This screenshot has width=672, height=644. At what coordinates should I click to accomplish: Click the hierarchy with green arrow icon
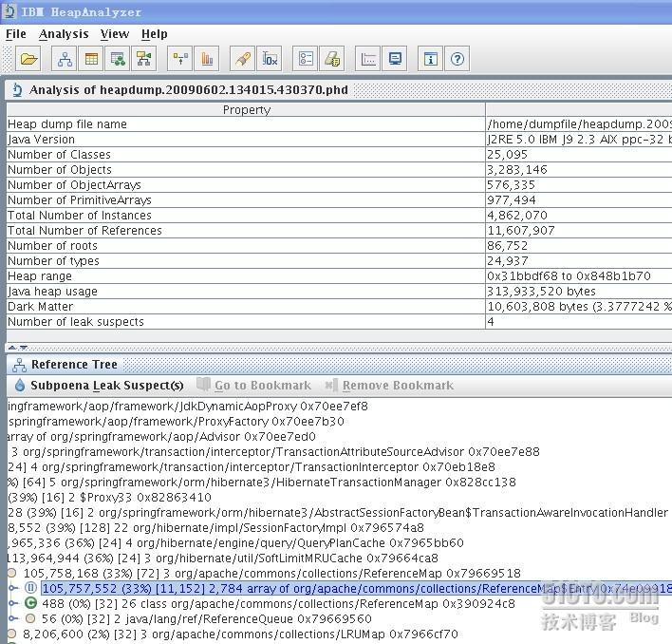click(x=144, y=59)
